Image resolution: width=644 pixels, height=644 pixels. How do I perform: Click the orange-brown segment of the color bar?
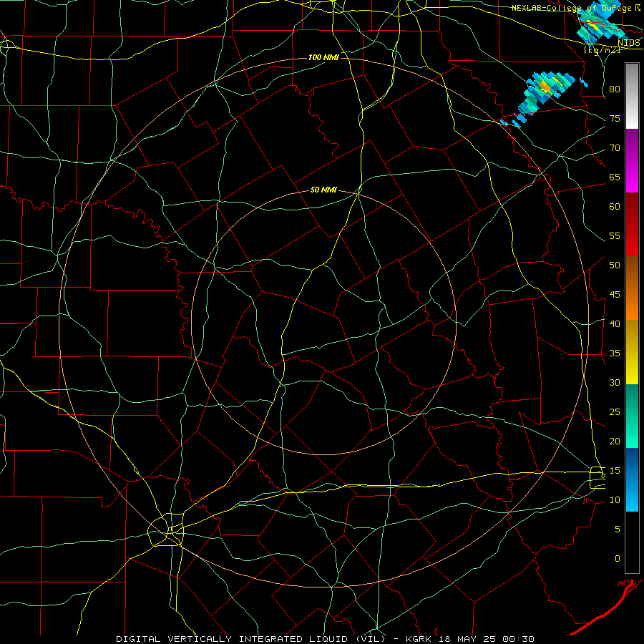pyautogui.click(x=632, y=288)
